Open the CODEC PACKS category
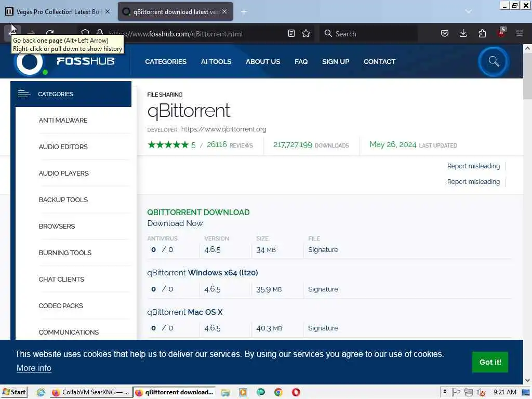Viewport: 532px width, 399px height. pos(61,305)
